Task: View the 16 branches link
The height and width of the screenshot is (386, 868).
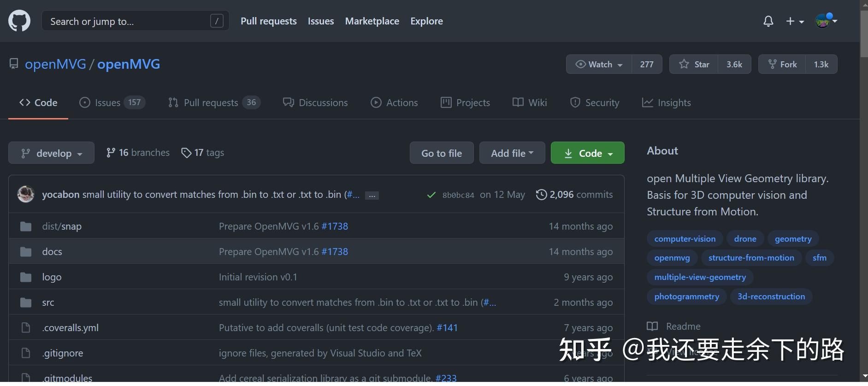Action: 138,153
